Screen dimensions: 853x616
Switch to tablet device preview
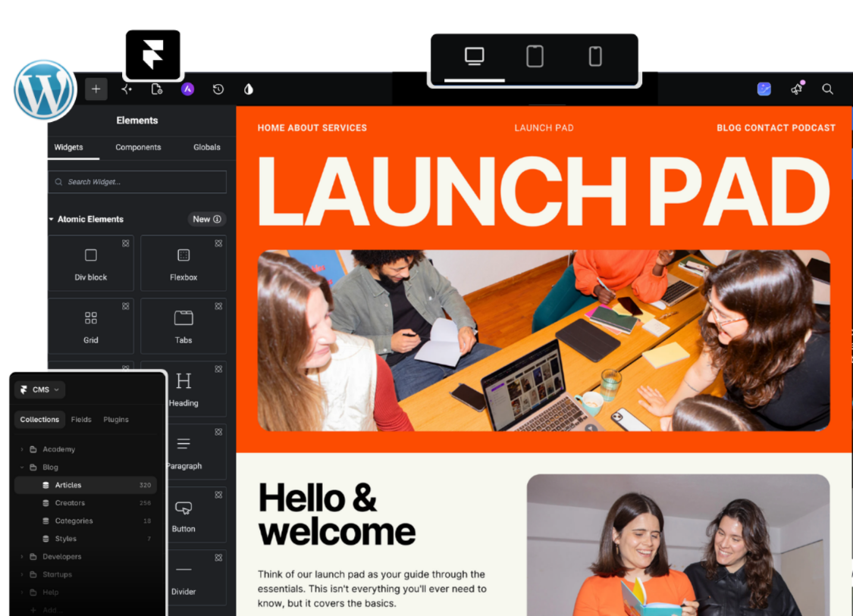(535, 56)
